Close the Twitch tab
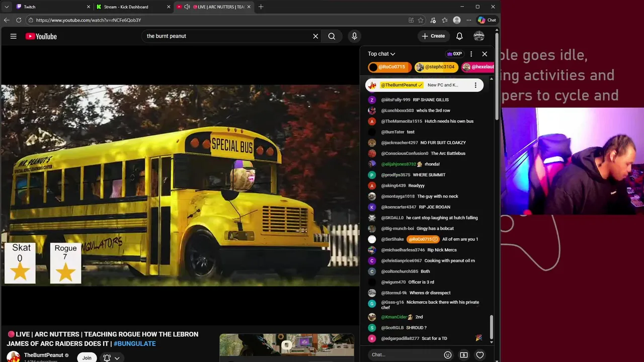This screenshot has width=644, height=362. (x=89, y=7)
